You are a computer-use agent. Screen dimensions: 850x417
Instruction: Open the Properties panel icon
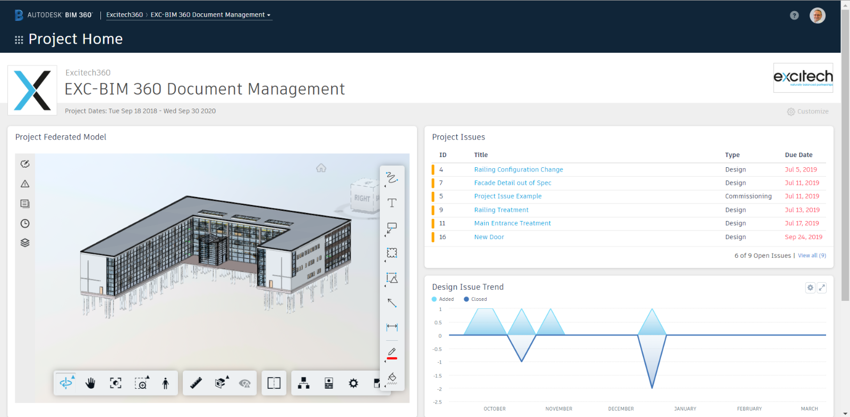pyautogui.click(x=329, y=383)
